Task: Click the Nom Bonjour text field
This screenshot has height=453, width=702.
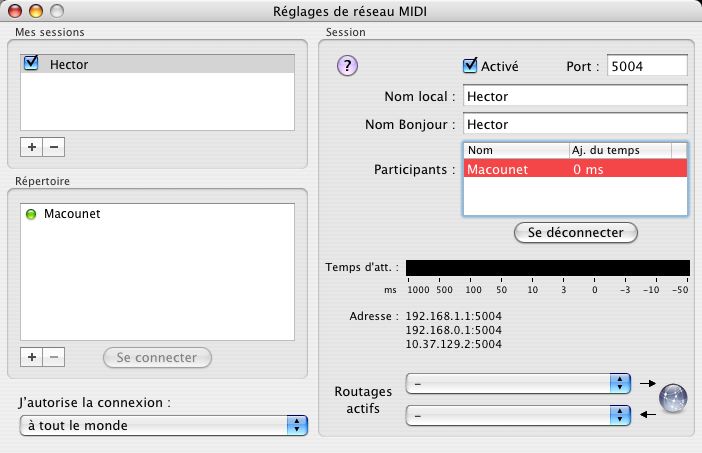Action: (575, 125)
